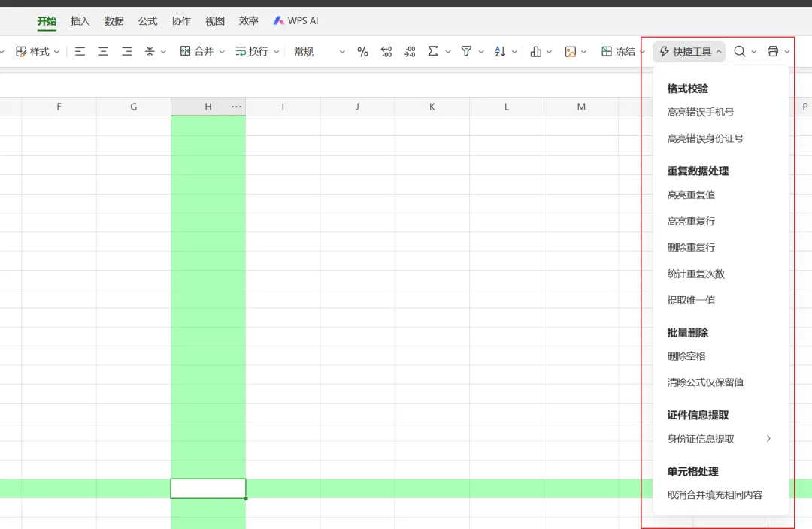
Task: Choose 高亮错误身份证号 from the menu
Action: click(705, 138)
